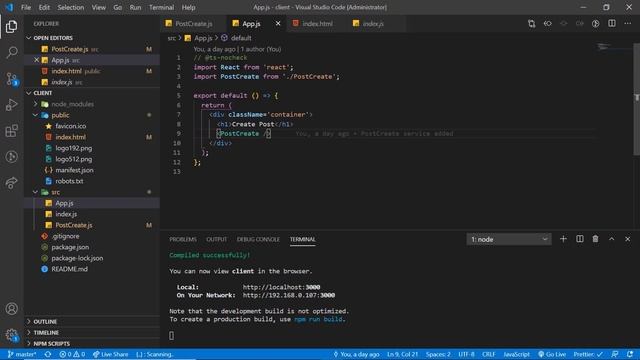Switch to the index.html editor tab
The height and width of the screenshot is (360, 640).
(x=317, y=24)
